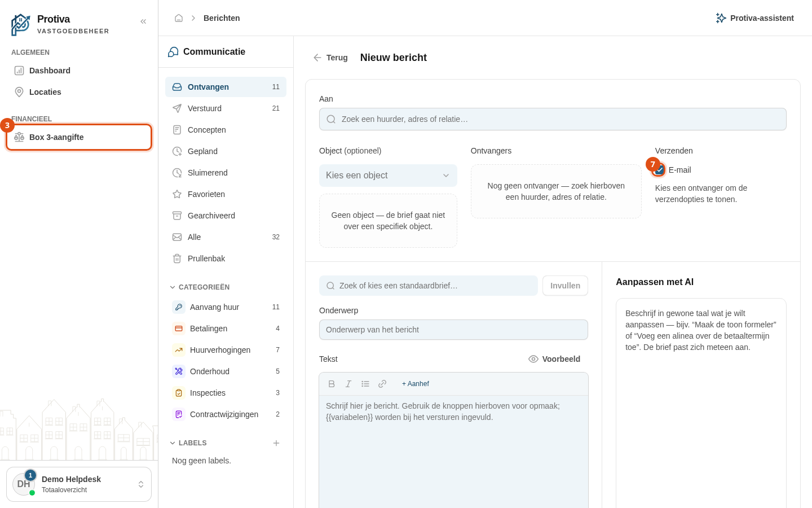Open Box 3-aangifte

79,137
